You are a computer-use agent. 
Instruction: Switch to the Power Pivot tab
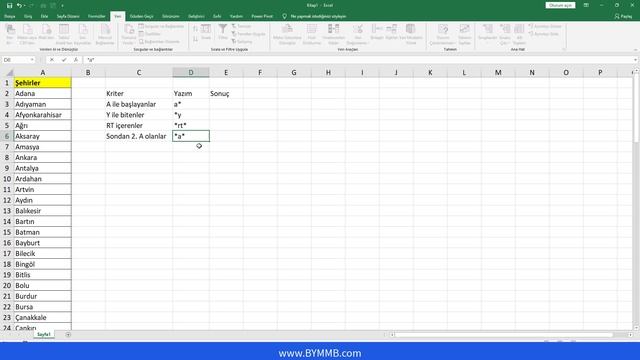pos(262,16)
